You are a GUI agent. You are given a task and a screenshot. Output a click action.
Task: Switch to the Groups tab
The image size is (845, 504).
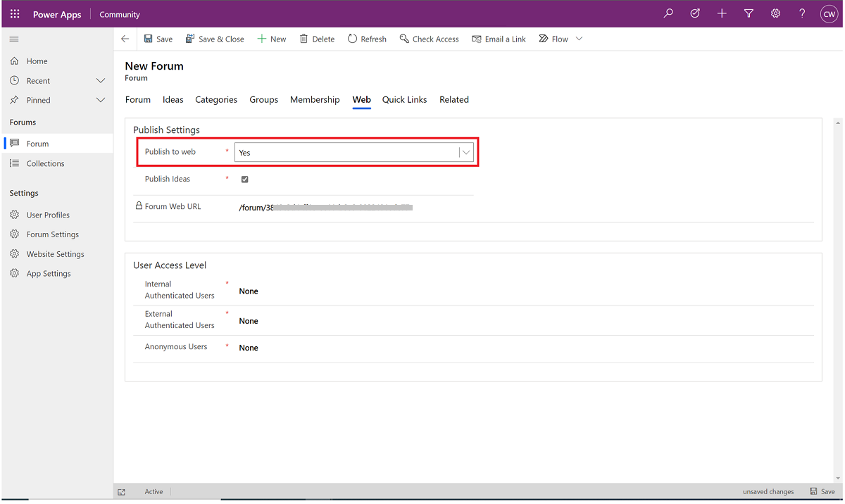pyautogui.click(x=264, y=99)
